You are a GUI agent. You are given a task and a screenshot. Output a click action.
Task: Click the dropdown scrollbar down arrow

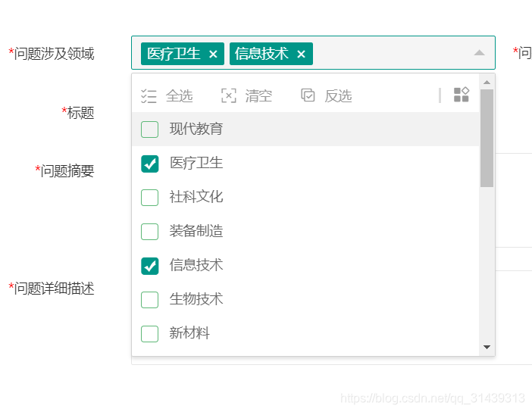click(x=487, y=347)
